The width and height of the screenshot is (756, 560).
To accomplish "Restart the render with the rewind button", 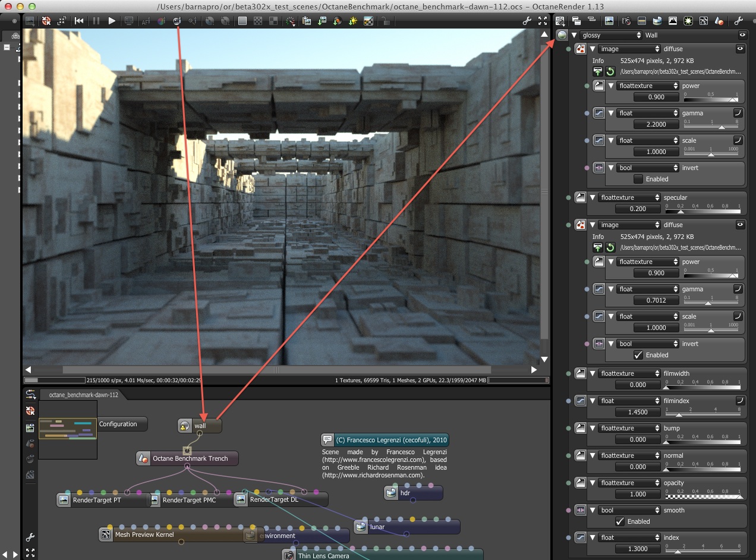I will 78,21.
